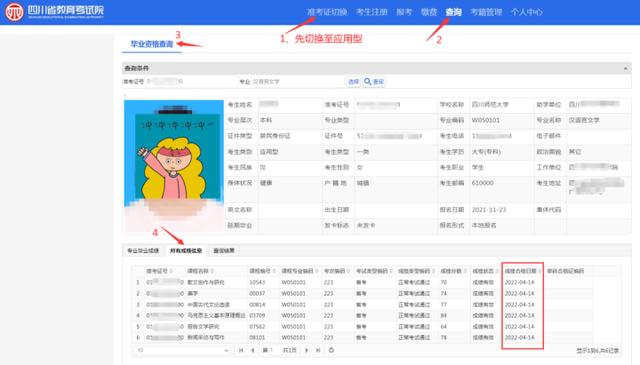Open the page size dropdown below table
This screenshot has height=365, width=640.
pyautogui.click(x=182, y=350)
